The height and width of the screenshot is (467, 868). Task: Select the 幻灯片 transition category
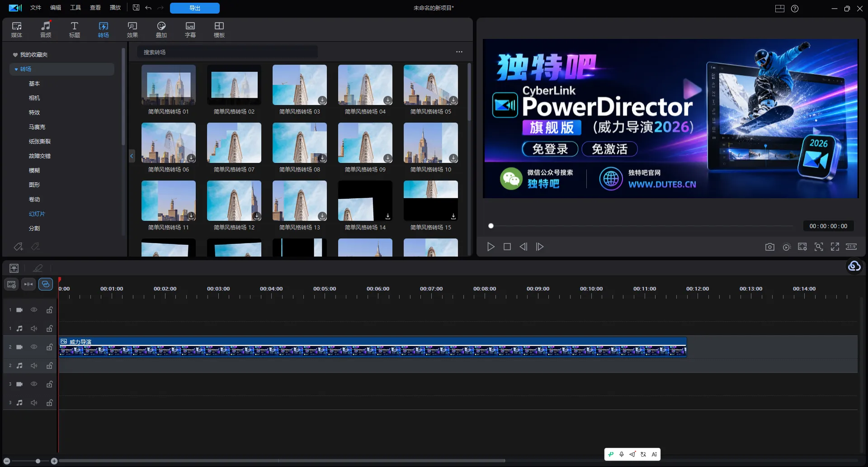[37, 214]
